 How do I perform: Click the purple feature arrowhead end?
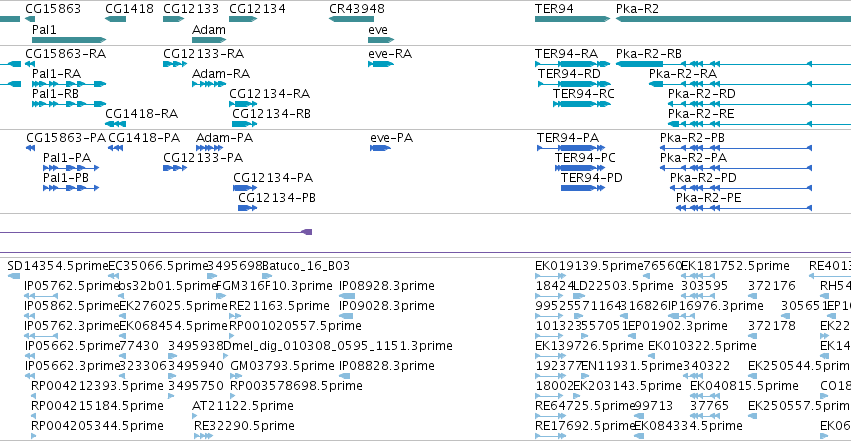[307, 232]
